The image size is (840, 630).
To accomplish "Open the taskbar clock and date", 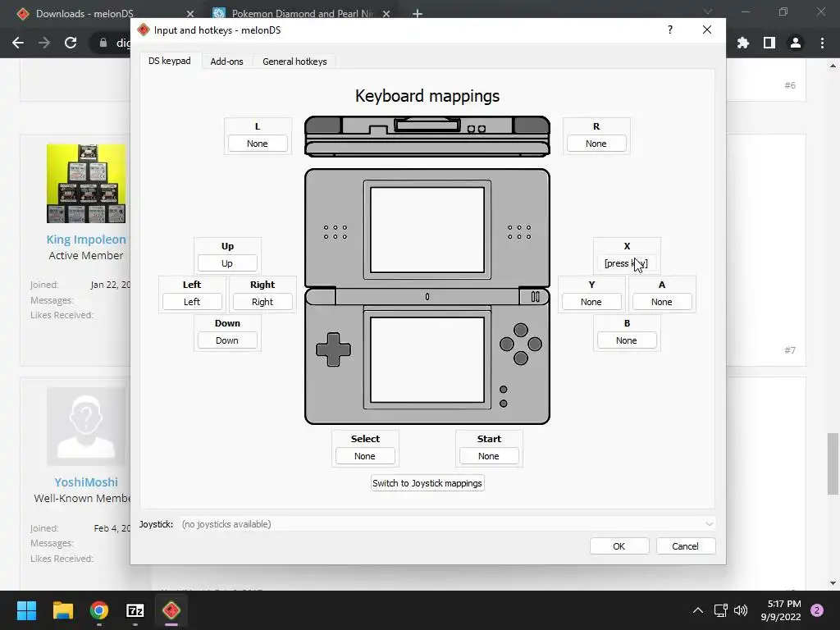I will [781, 610].
